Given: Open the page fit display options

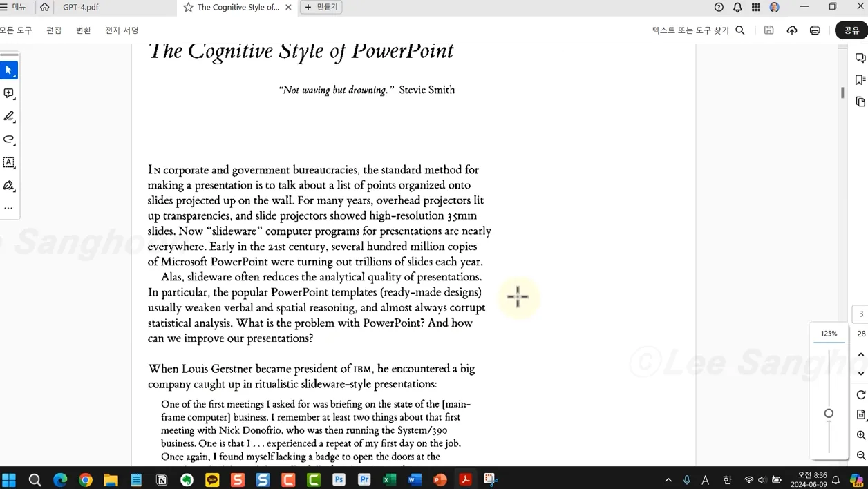Looking at the screenshot, I should pyautogui.click(x=861, y=415).
